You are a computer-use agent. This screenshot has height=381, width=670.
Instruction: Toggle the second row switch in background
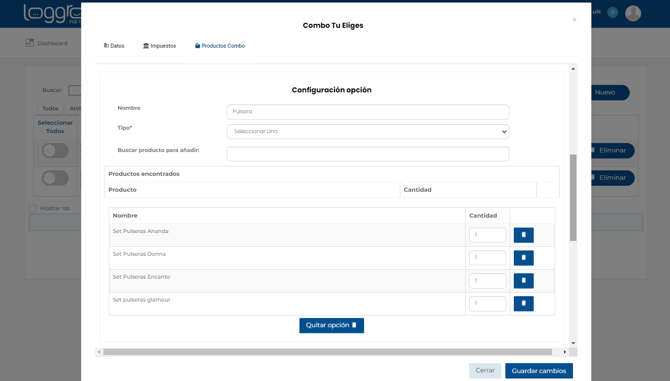55,178
